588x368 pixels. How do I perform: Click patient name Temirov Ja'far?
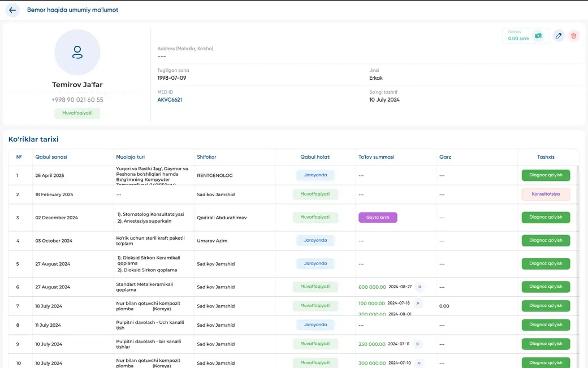[77, 85]
